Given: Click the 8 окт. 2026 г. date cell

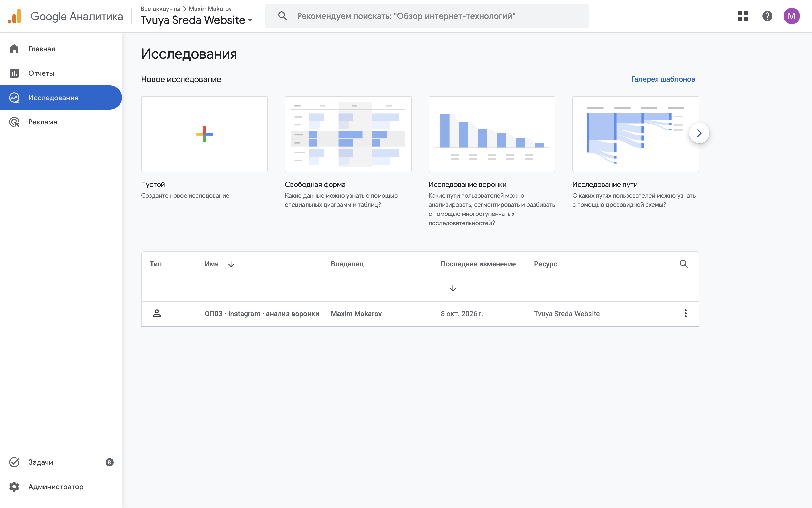Looking at the screenshot, I should 462,314.
